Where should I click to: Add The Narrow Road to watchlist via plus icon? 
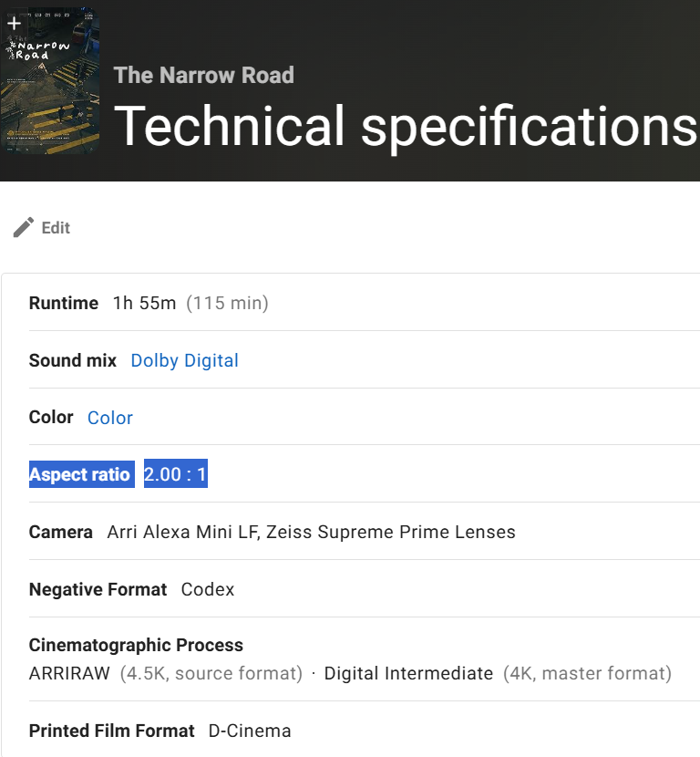click(14, 23)
